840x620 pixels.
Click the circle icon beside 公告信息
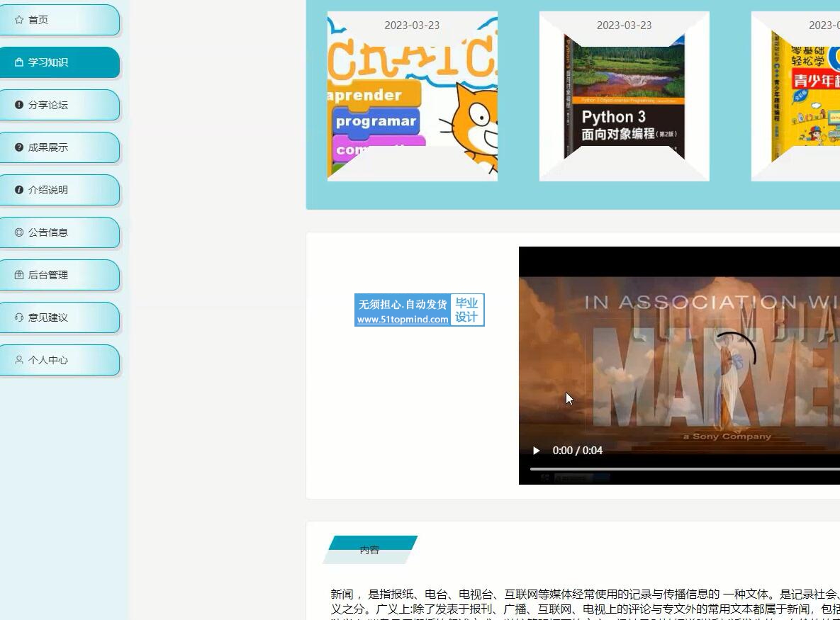coord(19,232)
